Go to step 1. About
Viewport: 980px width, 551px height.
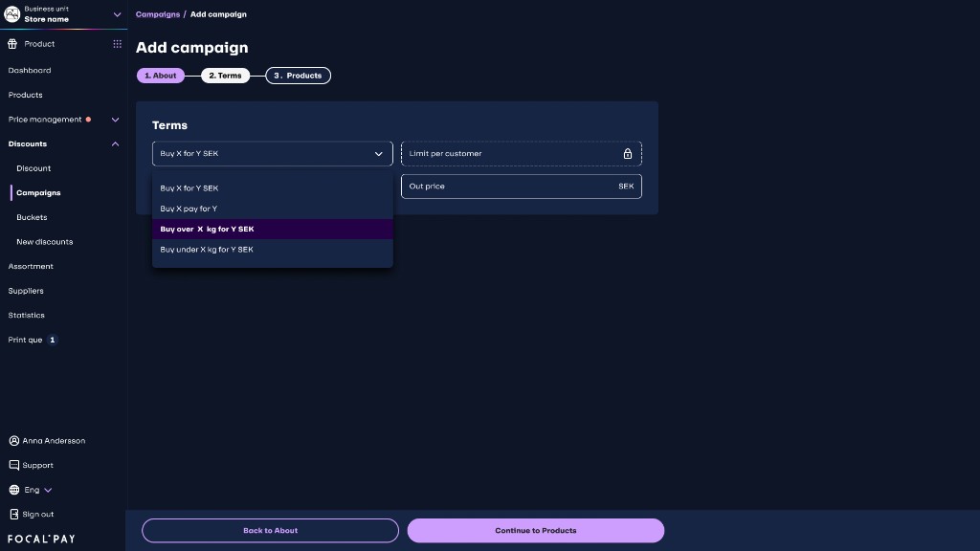(x=161, y=76)
